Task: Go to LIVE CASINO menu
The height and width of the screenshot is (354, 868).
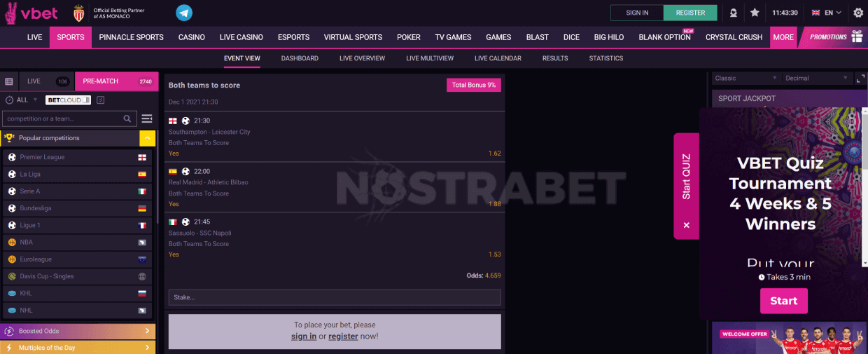Action: pos(241,37)
